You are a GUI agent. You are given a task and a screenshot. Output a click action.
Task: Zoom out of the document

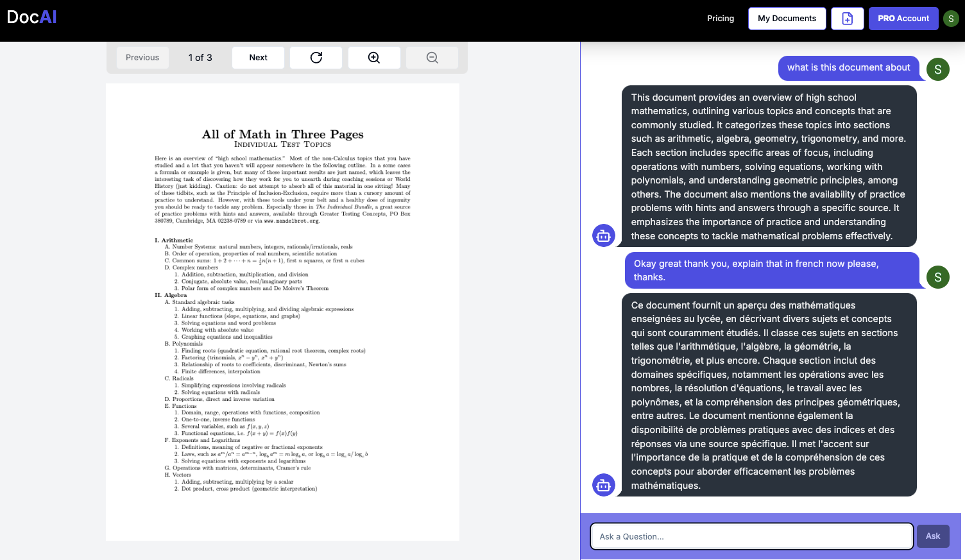tap(432, 58)
